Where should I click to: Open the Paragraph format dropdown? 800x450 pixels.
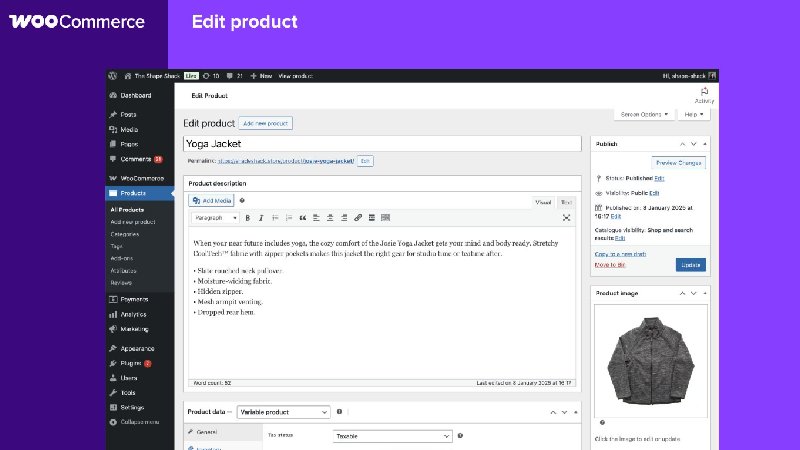point(215,218)
